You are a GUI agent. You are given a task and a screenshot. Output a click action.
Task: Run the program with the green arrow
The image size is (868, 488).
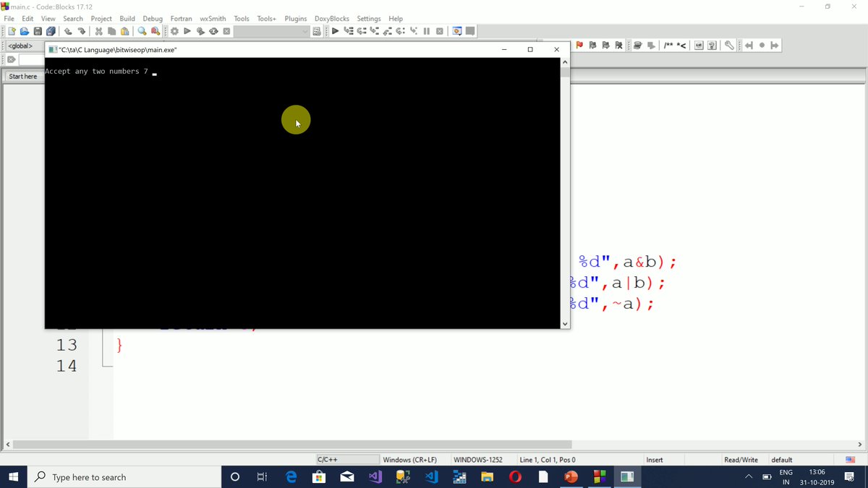(x=187, y=31)
